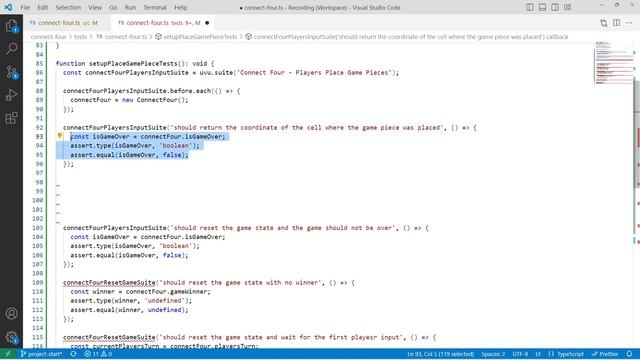Image resolution: width=640 pixels, height=360 pixels.
Task: Open the Help menu
Action: (x=180, y=7)
